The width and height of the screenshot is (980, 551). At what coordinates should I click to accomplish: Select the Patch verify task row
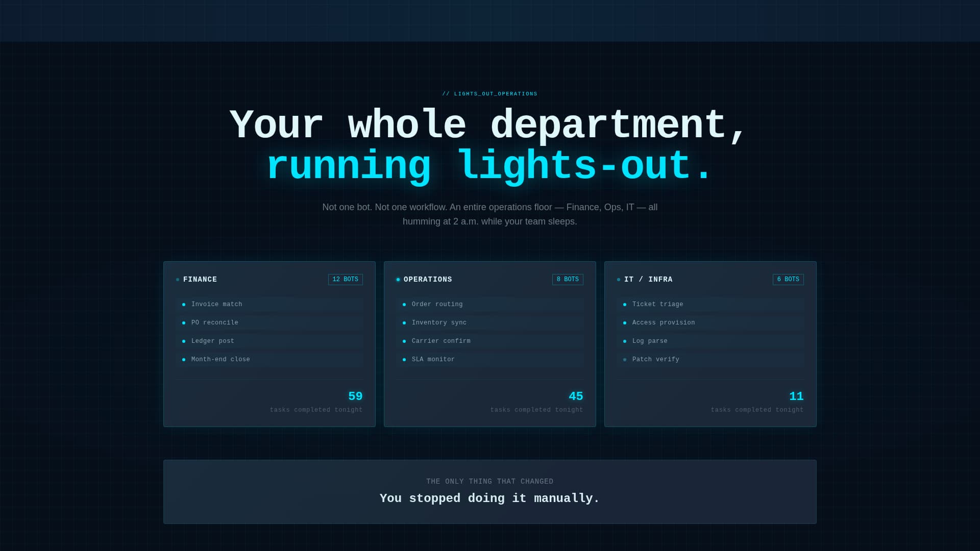click(710, 360)
